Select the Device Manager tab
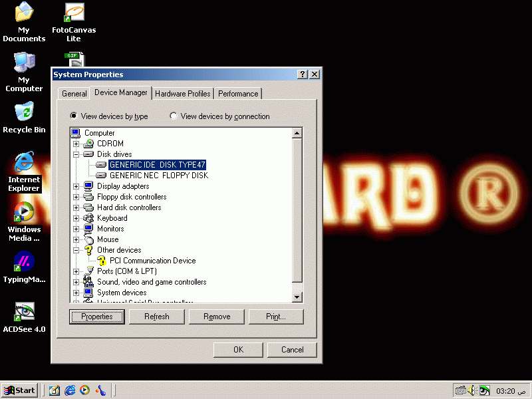 click(121, 92)
